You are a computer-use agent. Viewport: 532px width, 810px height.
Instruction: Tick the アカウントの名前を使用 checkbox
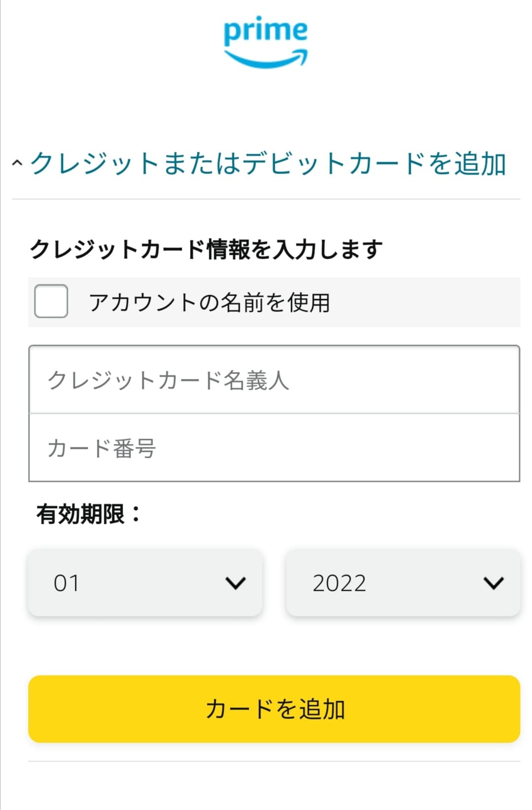[51, 301]
